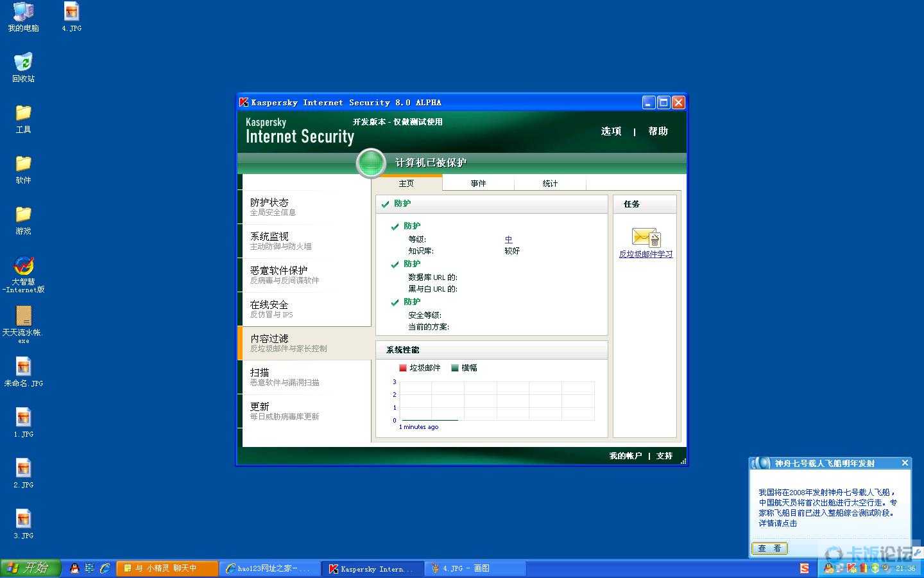The height and width of the screenshot is (578, 924).
Task: Switch to 事件 tab
Action: (479, 184)
